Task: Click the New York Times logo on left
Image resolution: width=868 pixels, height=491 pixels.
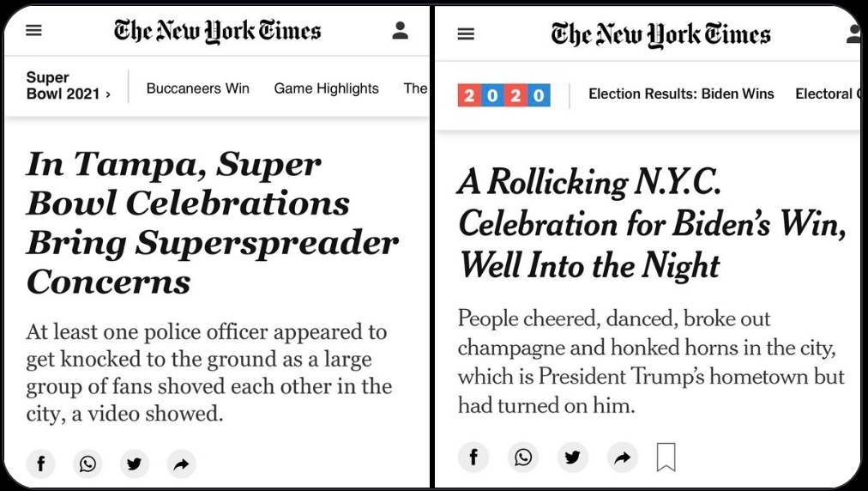Action: pyautogui.click(x=217, y=31)
